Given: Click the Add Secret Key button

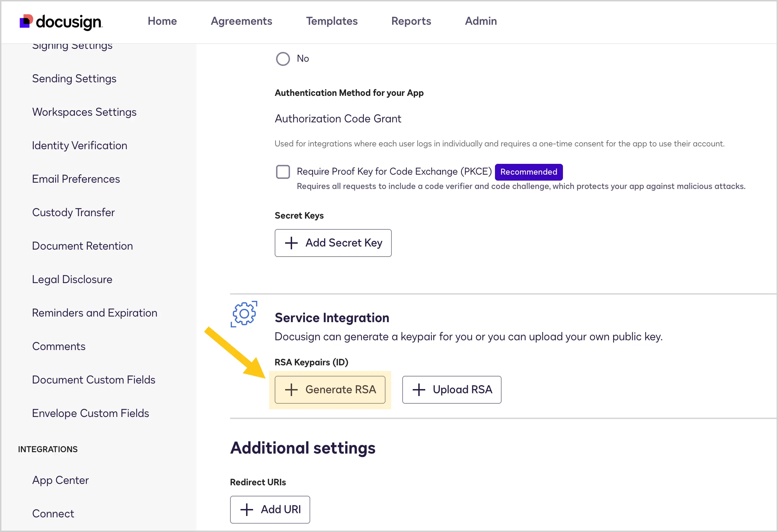Looking at the screenshot, I should (x=333, y=243).
